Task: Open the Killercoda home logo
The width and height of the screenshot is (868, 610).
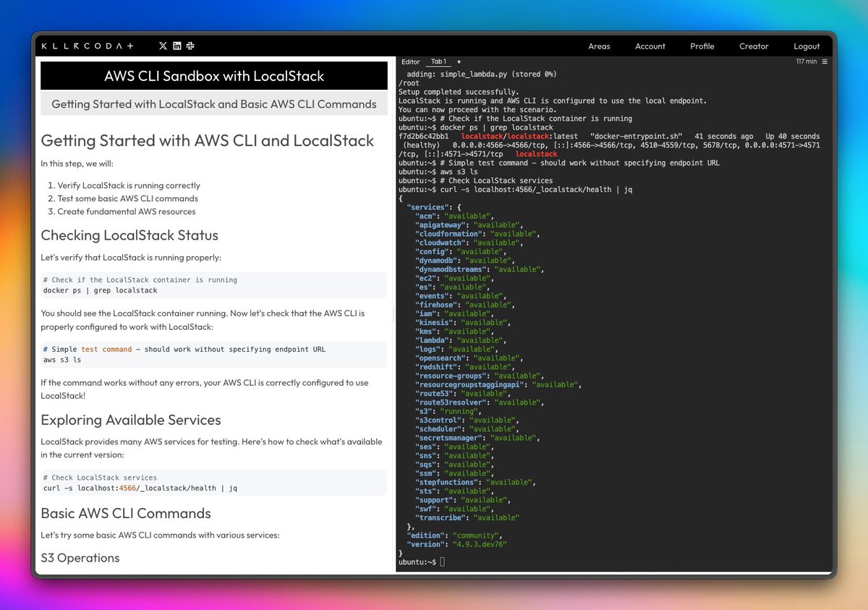Action: tap(88, 46)
